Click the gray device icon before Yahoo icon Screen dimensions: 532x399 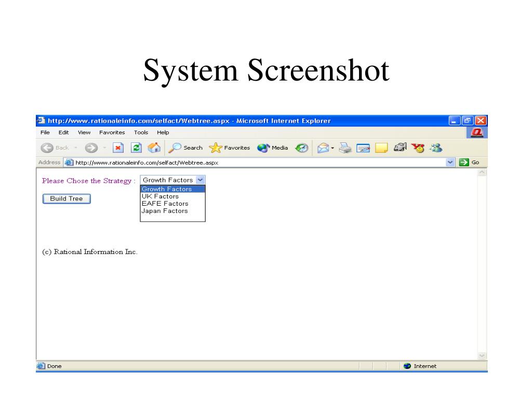tap(400, 148)
